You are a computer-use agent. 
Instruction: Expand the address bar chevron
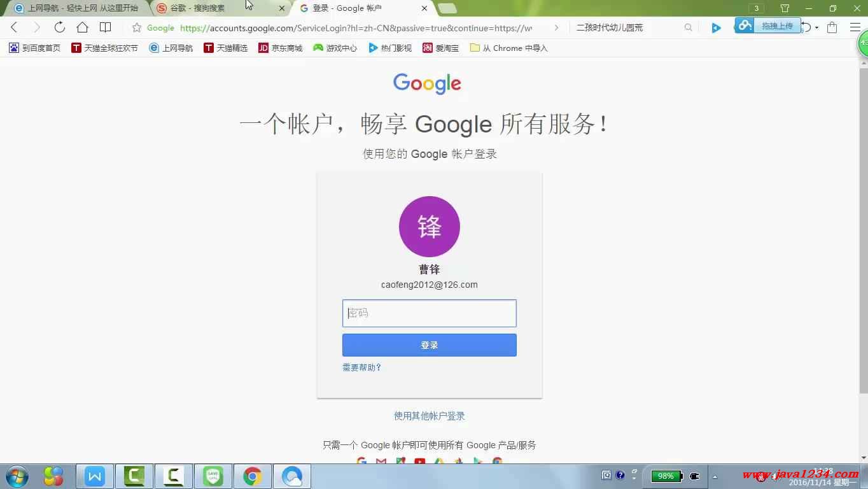click(557, 27)
